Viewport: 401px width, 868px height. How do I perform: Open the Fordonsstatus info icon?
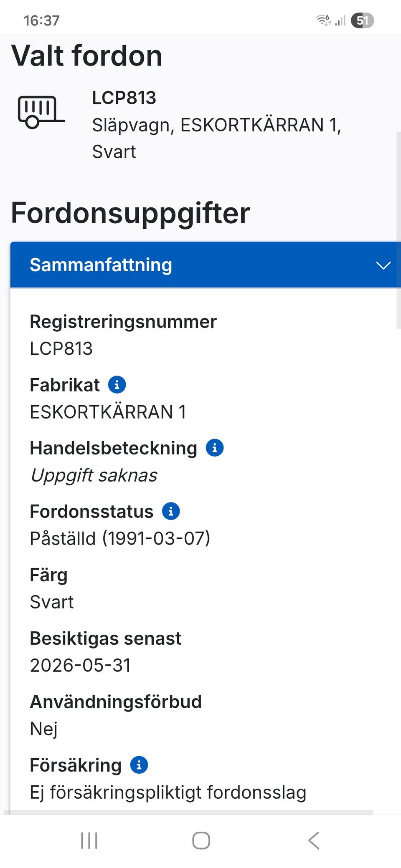tap(171, 511)
